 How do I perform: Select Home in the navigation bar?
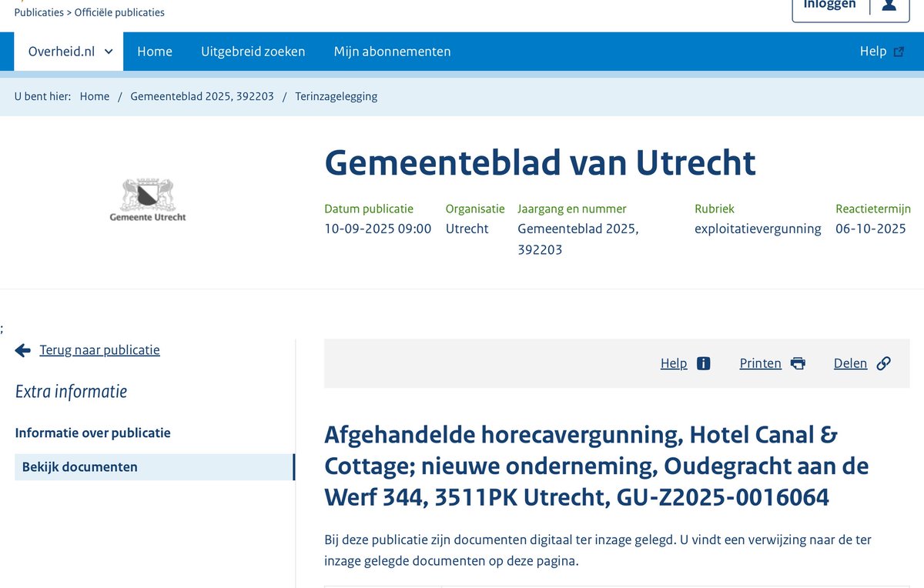pos(155,51)
